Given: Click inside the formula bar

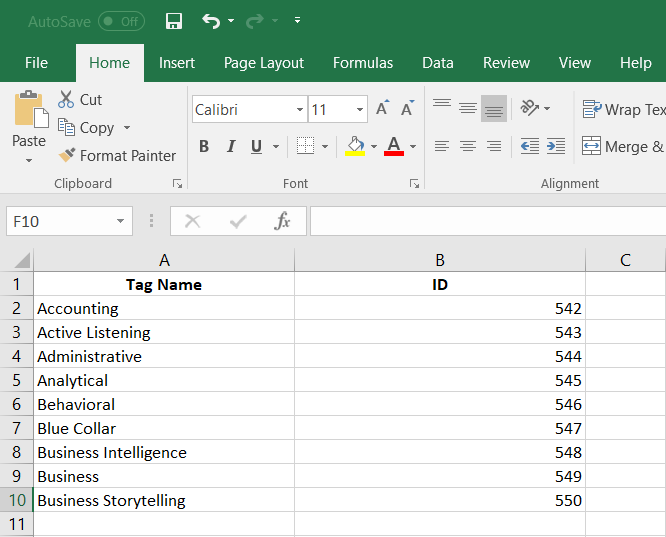Looking at the screenshot, I should (x=488, y=221).
